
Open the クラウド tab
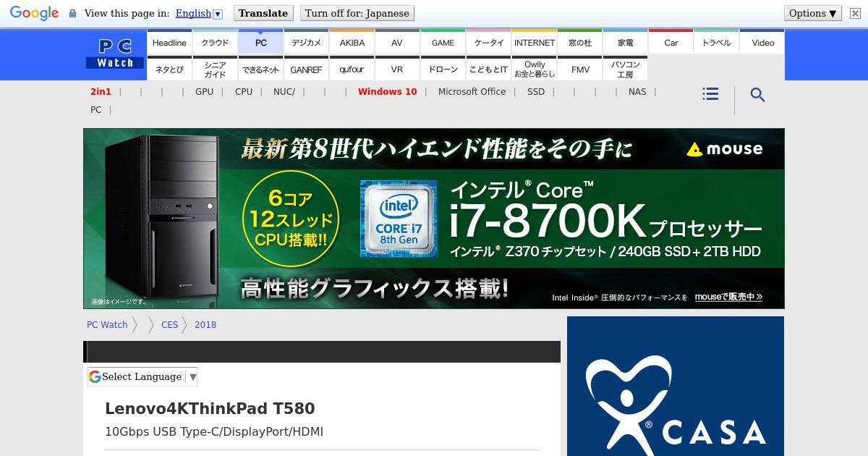(215, 42)
